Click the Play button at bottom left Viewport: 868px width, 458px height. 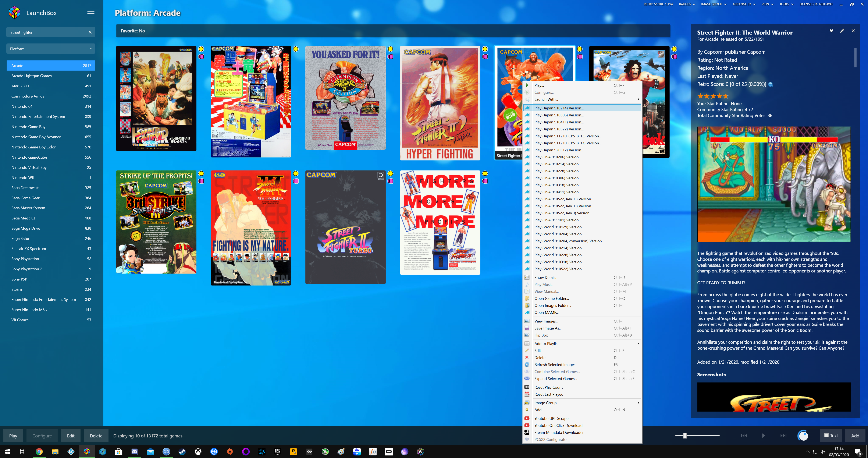coord(13,436)
